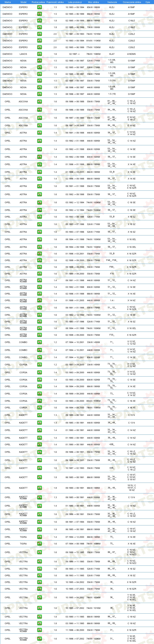Viewport: 154px width, 644px height.
Task: Click the Pojemność silnika column header
Action: pos(55,2)
